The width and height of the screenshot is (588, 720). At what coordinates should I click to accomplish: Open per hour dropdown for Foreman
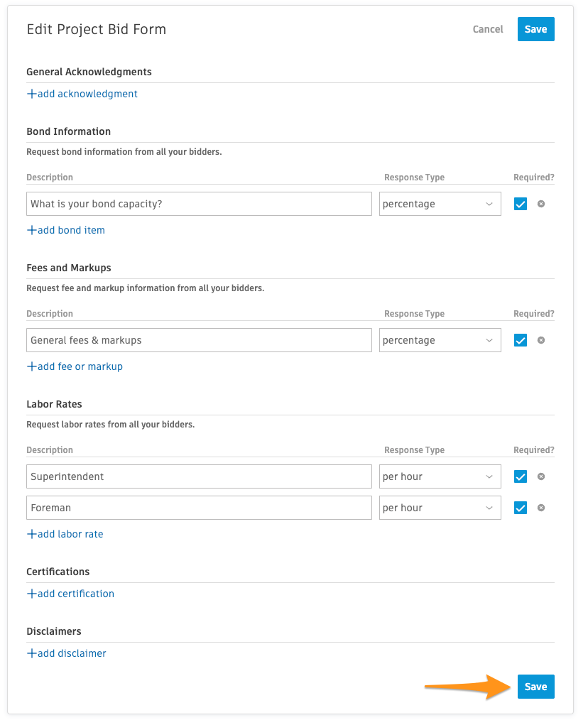pyautogui.click(x=440, y=508)
